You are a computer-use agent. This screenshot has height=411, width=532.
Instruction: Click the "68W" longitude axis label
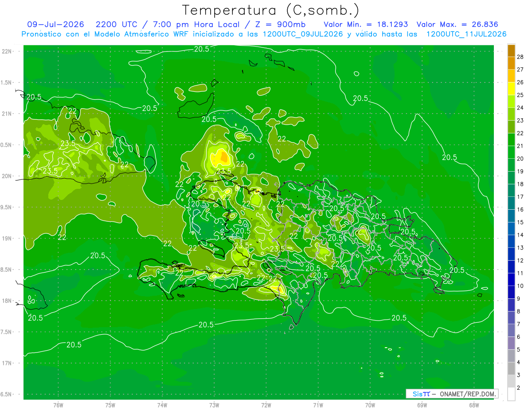coord(474,405)
